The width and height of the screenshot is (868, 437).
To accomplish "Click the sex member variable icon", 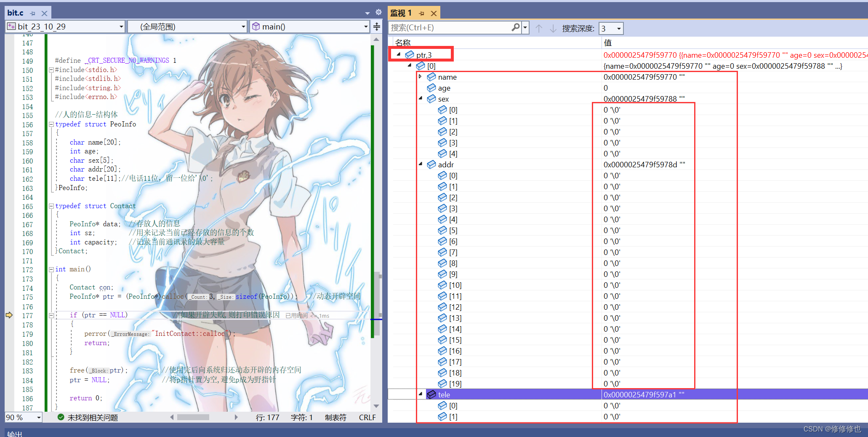I will (x=431, y=99).
